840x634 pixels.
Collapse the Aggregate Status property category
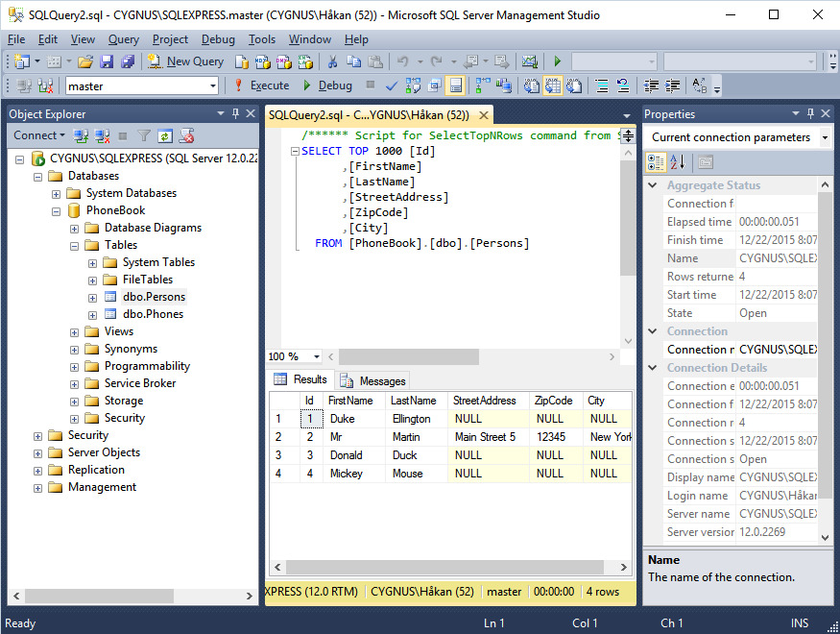pyautogui.click(x=653, y=185)
